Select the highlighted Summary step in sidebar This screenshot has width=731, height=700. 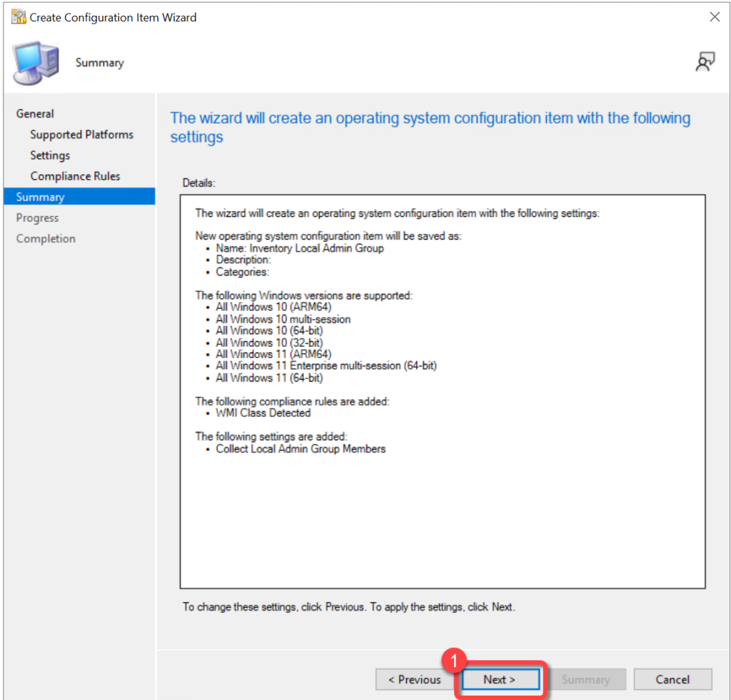pos(41,197)
